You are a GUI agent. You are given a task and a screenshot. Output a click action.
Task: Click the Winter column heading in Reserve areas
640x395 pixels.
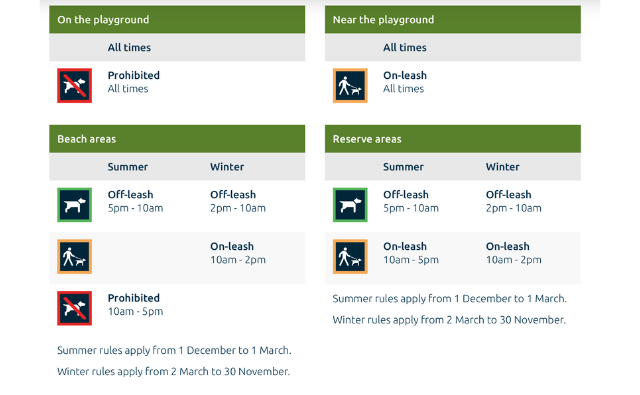tap(502, 167)
